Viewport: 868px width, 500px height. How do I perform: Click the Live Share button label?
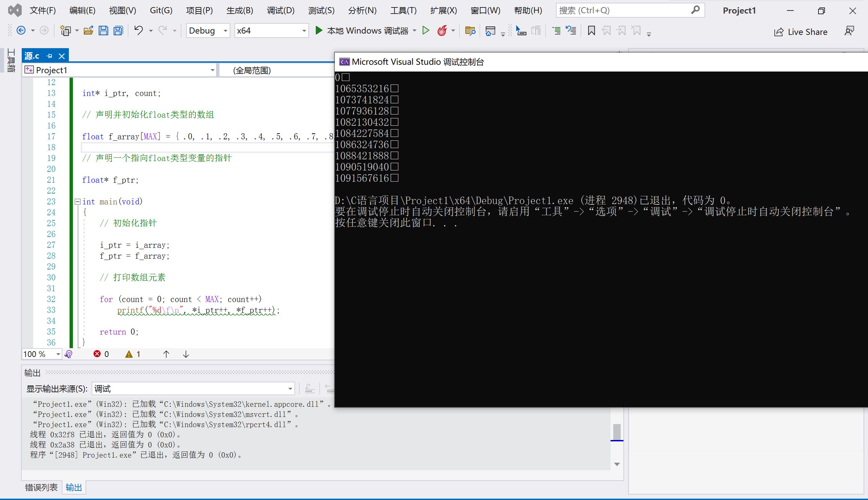tap(808, 32)
